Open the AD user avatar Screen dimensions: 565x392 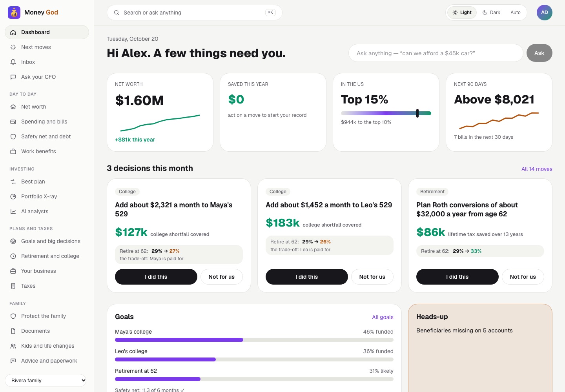[545, 13]
